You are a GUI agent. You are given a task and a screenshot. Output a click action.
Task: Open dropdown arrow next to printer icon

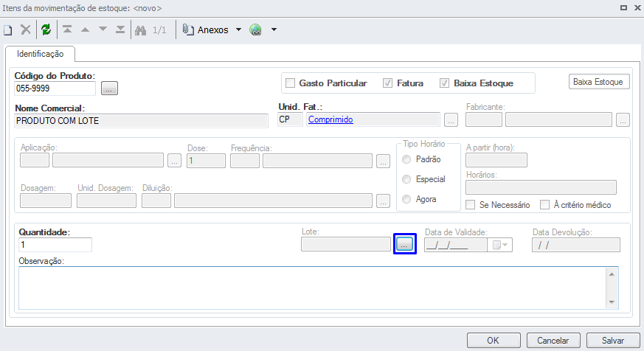point(274,29)
